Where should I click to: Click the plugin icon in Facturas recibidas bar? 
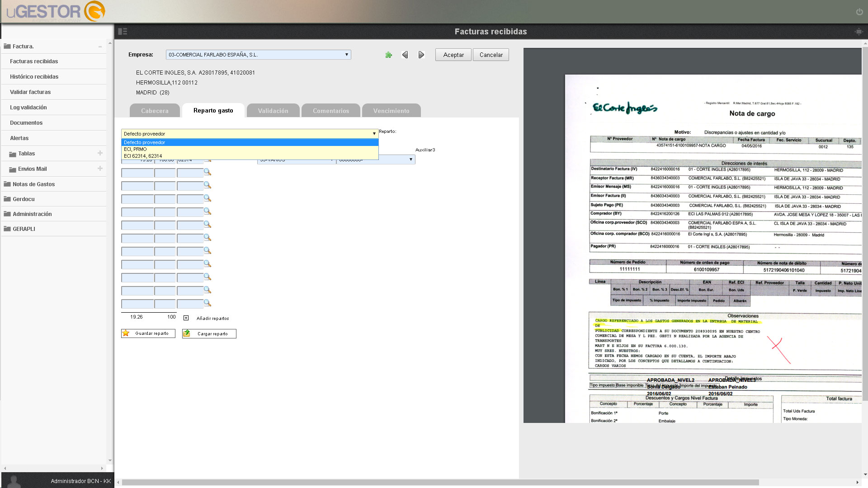[859, 31]
